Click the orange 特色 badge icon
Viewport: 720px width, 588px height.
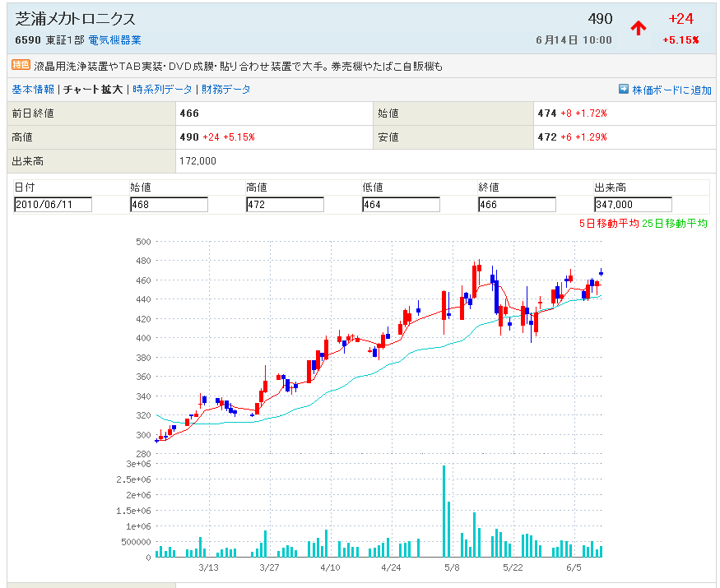coord(21,66)
